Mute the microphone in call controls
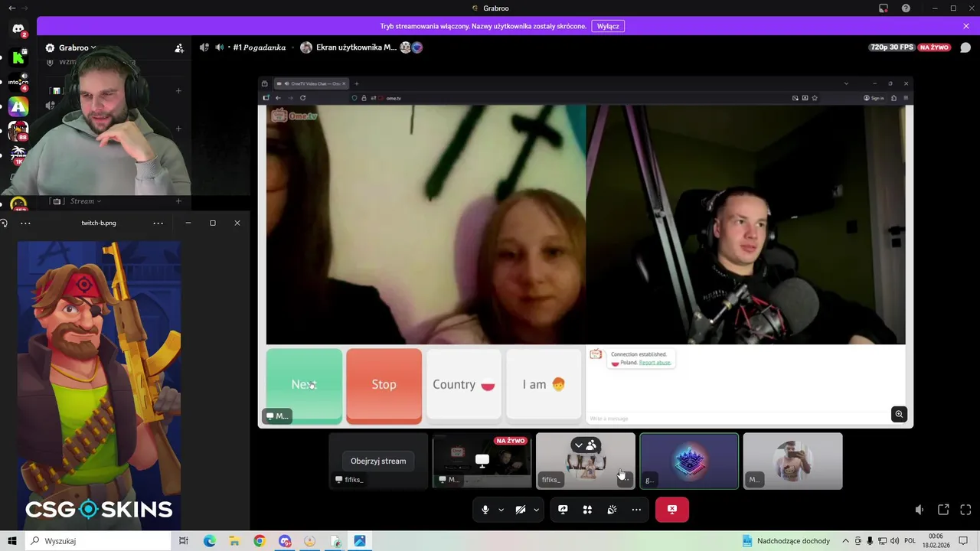The width and height of the screenshot is (980, 551). point(485,510)
